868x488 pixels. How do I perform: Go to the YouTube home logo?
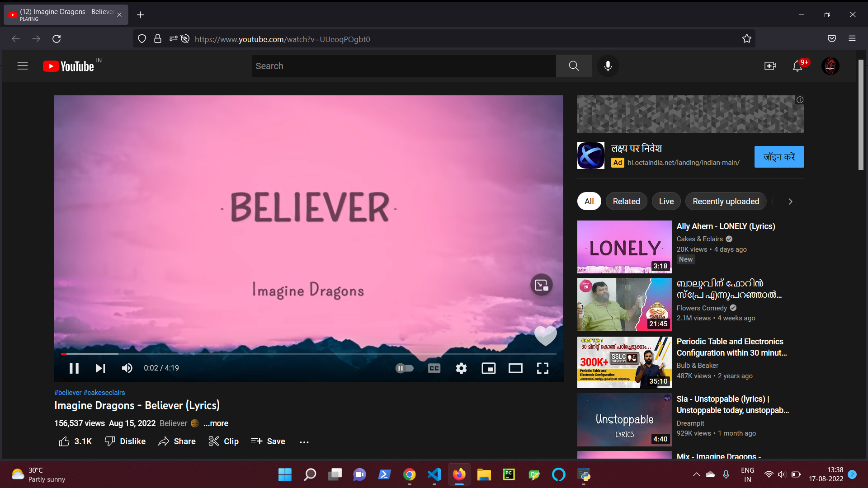pos(69,66)
